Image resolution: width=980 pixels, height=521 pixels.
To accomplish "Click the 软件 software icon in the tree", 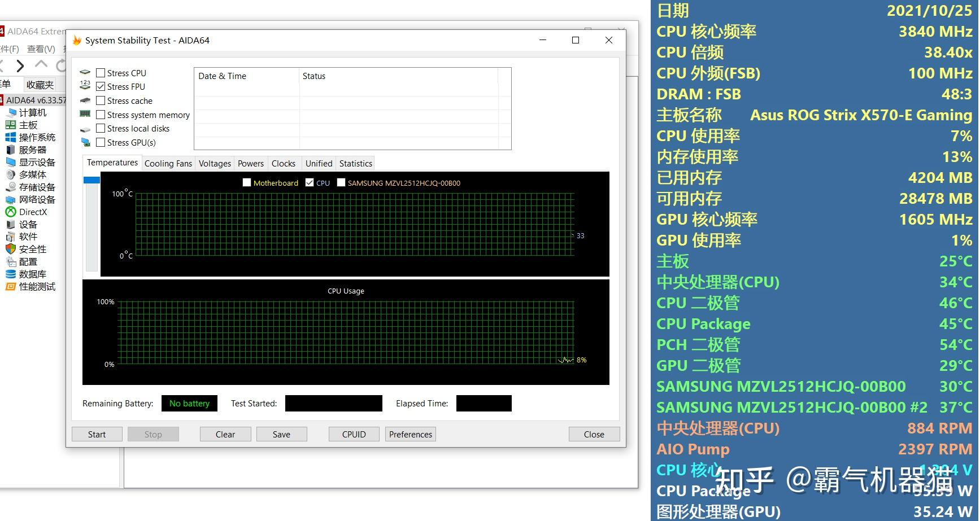I will coord(10,237).
